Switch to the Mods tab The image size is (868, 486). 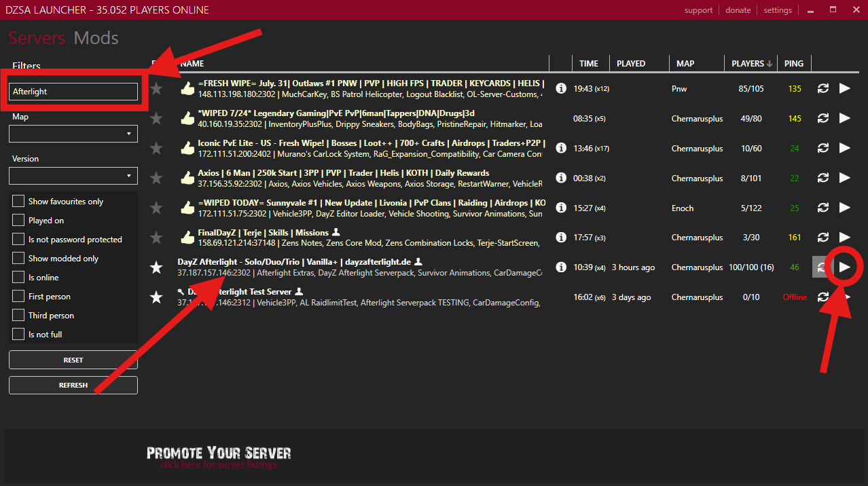click(x=96, y=38)
